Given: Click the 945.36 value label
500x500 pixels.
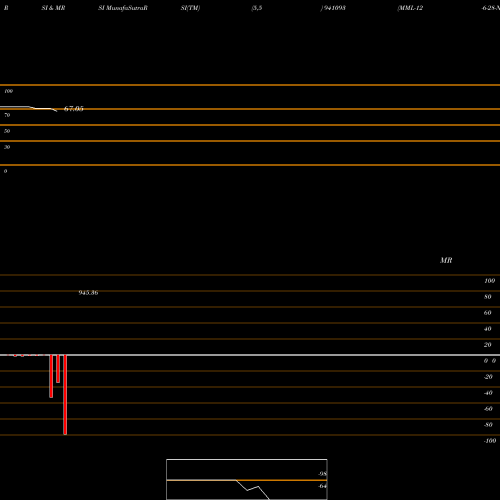Looking at the screenshot, I should coord(88,293).
